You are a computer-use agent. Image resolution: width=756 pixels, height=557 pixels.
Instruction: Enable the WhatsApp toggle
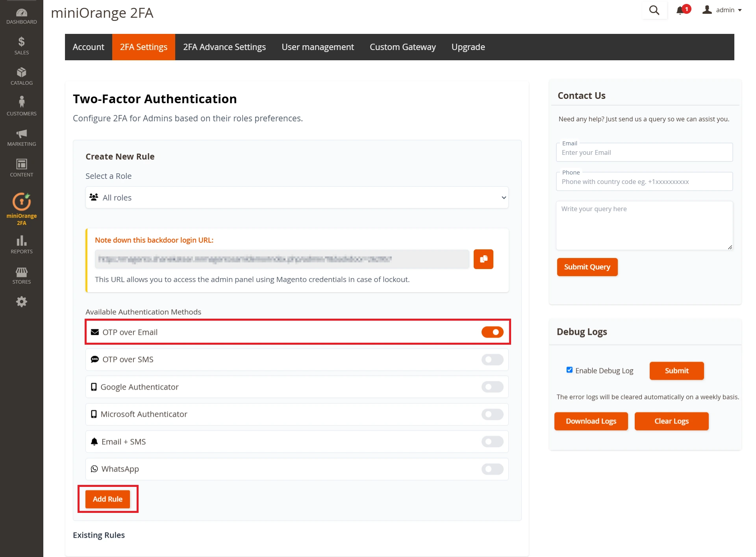[492, 469]
